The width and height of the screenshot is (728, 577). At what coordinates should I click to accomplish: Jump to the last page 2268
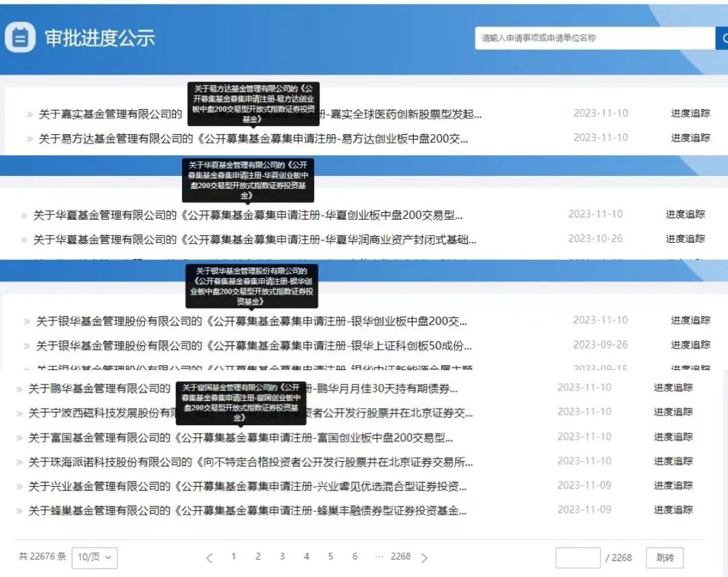pos(400,557)
